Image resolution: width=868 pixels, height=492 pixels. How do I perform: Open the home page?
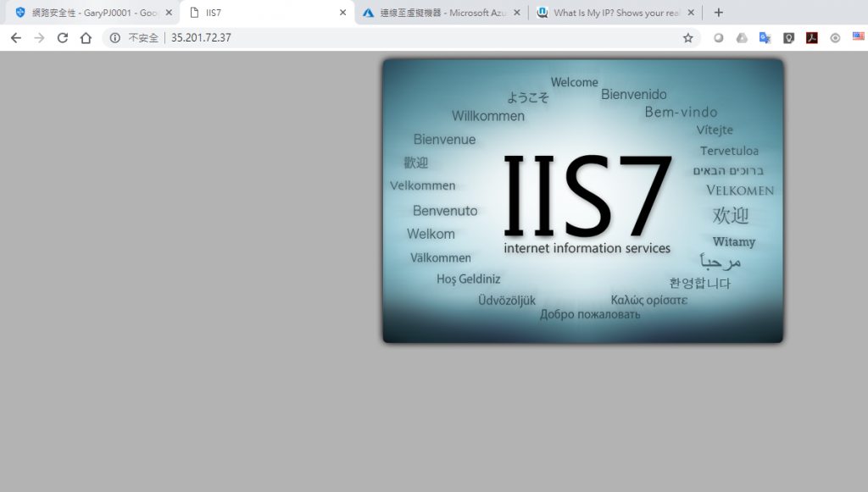point(86,37)
